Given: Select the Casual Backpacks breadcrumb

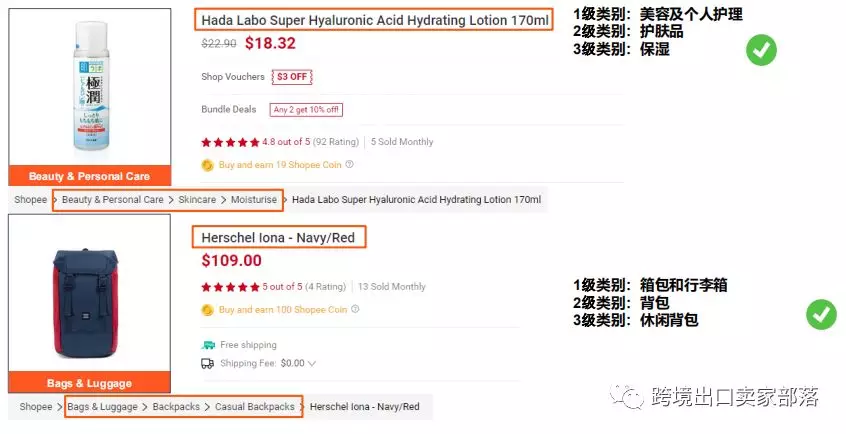Looking at the screenshot, I should pos(256,407).
